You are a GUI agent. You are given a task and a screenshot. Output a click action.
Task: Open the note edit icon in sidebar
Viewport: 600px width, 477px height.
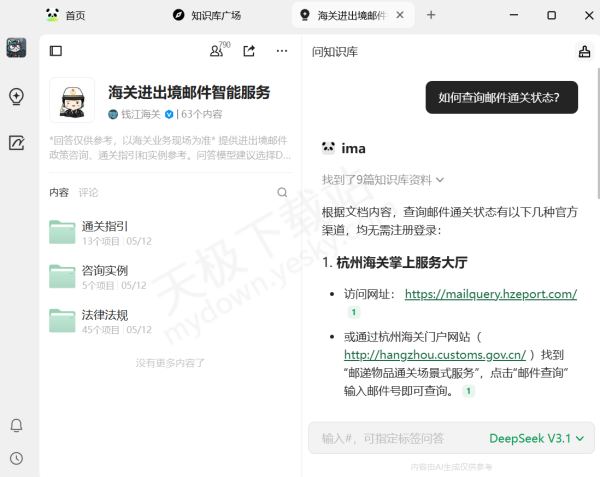click(x=16, y=143)
